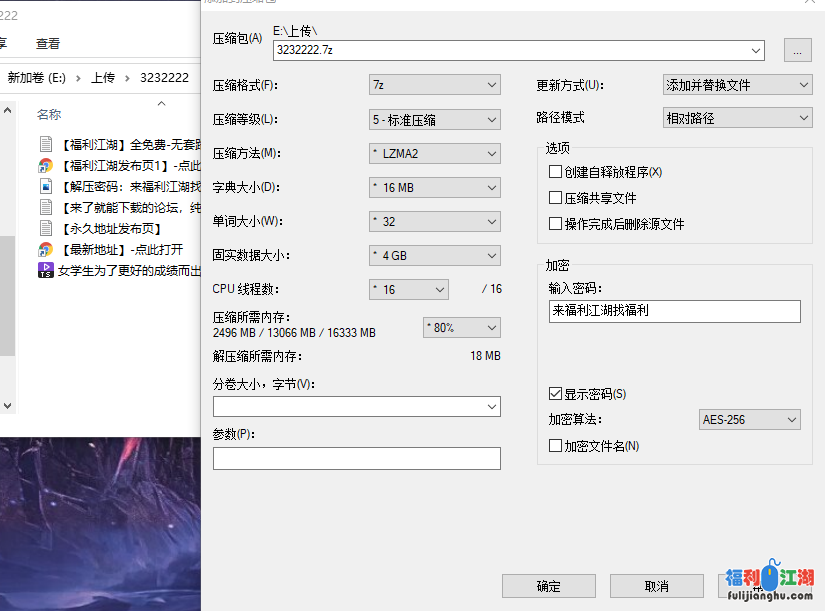Toggle the 显示密码 checkbox
The height and width of the screenshot is (611, 825).
556,394
